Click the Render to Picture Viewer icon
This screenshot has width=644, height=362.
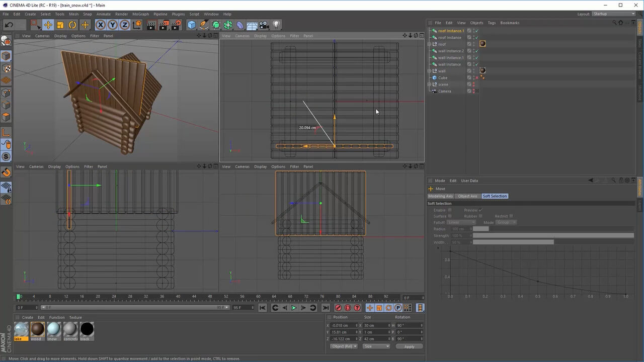[x=164, y=25]
